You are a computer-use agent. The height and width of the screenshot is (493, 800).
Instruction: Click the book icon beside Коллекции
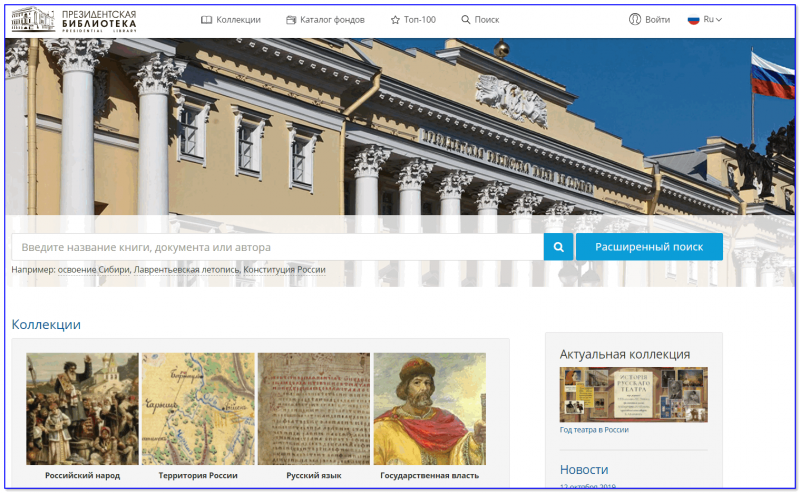click(x=207, y=20)
